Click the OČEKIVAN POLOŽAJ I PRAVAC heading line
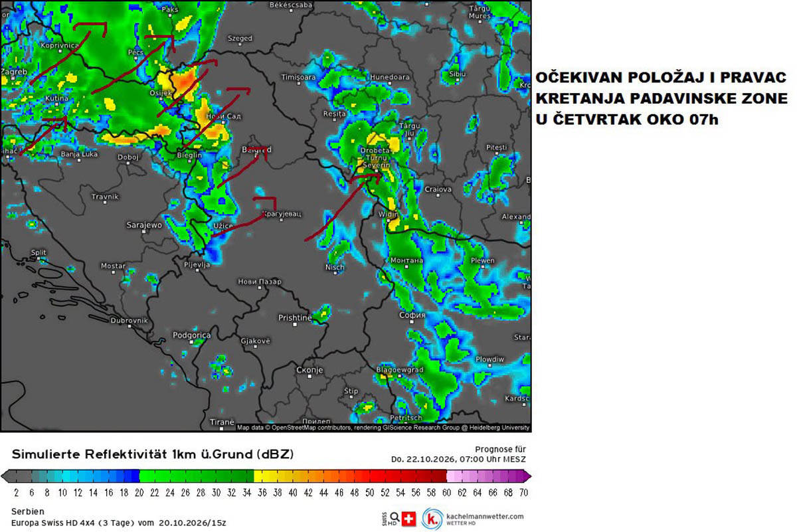This screenshot has width=797, height=532. point(662,78)
